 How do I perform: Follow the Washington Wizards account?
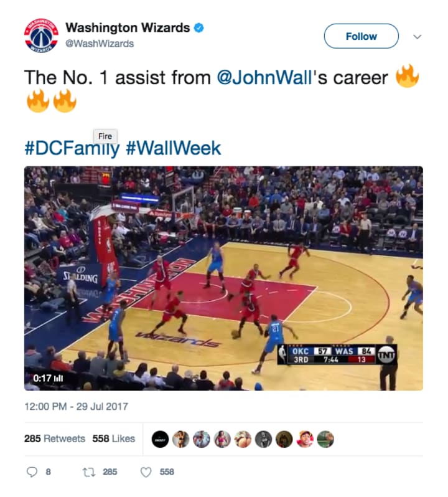click(x=362, y=36)
